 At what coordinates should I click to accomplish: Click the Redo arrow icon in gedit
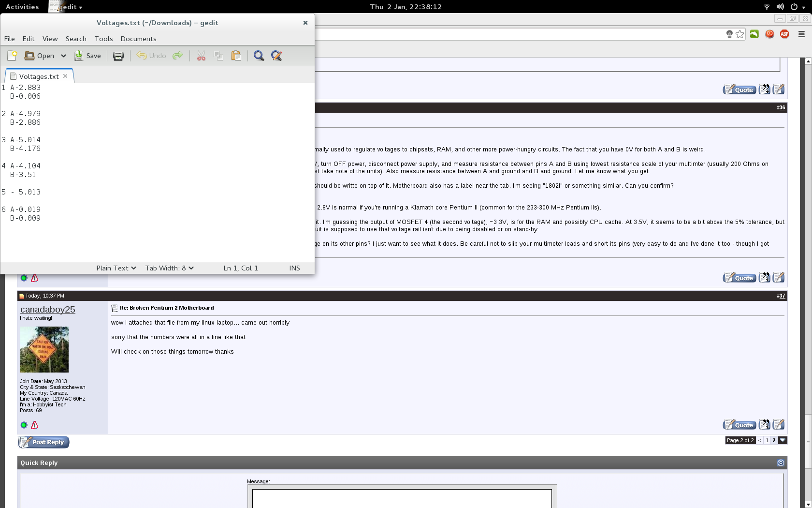tap(178, 56)
